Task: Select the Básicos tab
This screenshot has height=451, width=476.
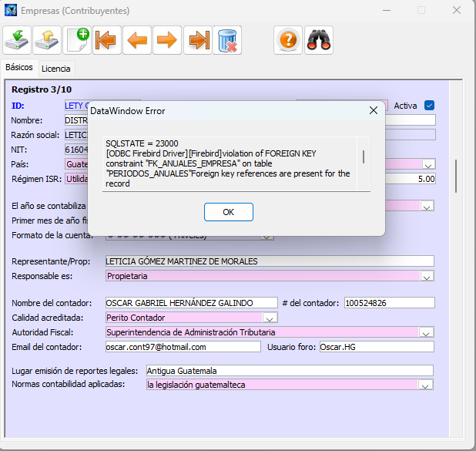Action: (19, 68)
